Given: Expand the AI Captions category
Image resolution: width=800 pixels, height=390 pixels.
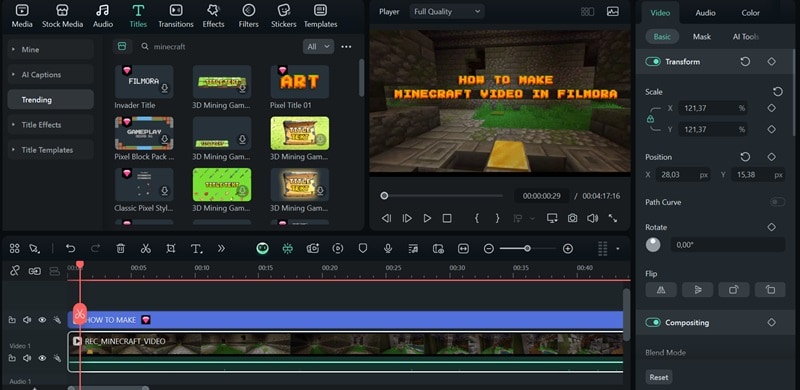Looking at the screenshot, I should coord(51,75).
